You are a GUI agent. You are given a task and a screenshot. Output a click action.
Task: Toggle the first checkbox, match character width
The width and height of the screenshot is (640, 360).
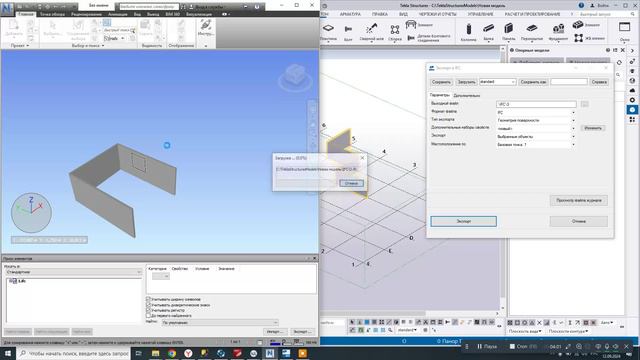click(149, 299)
